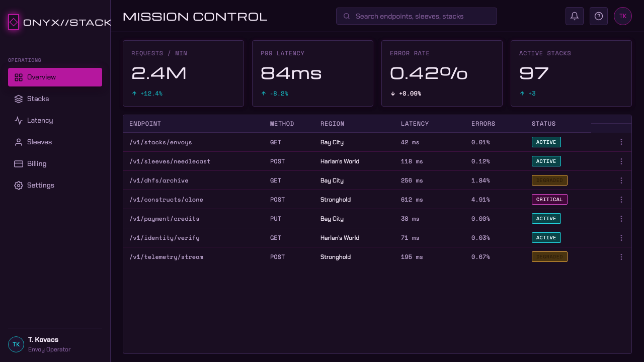Select the /v1/constructs/clone endpoint text
This screenshot has height=362, width=644.
pyautogui.click(x=166, y=200)
